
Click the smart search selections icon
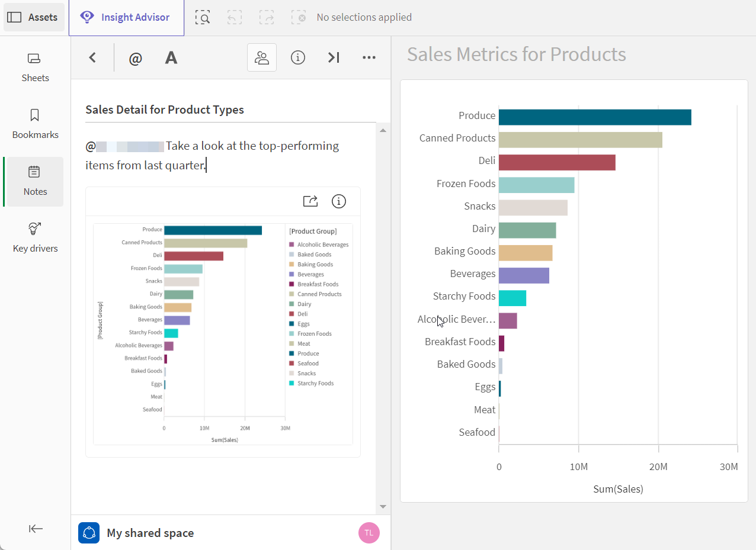click(x=203, y=17)
